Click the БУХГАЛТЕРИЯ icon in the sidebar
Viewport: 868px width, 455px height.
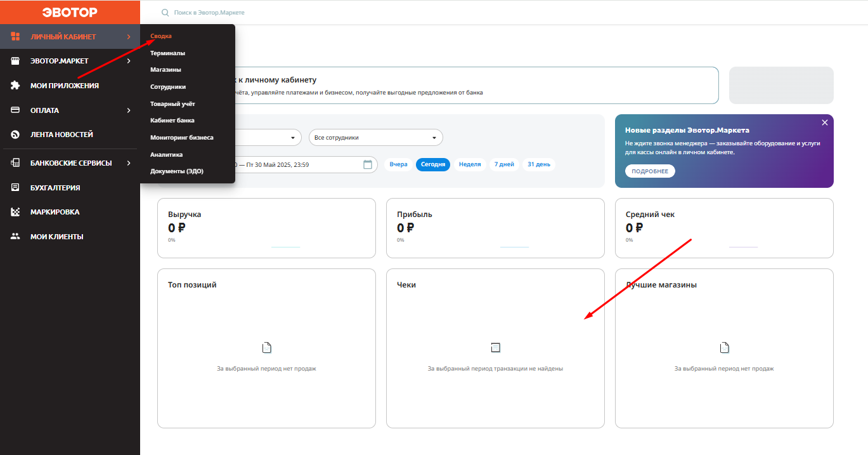pos(16,187)
